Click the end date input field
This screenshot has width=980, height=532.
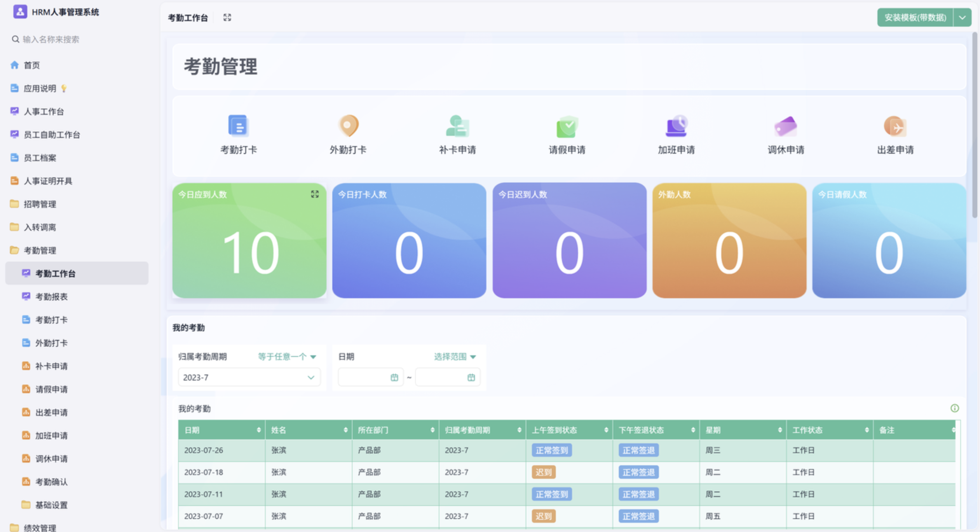click(x=448, y=378)
